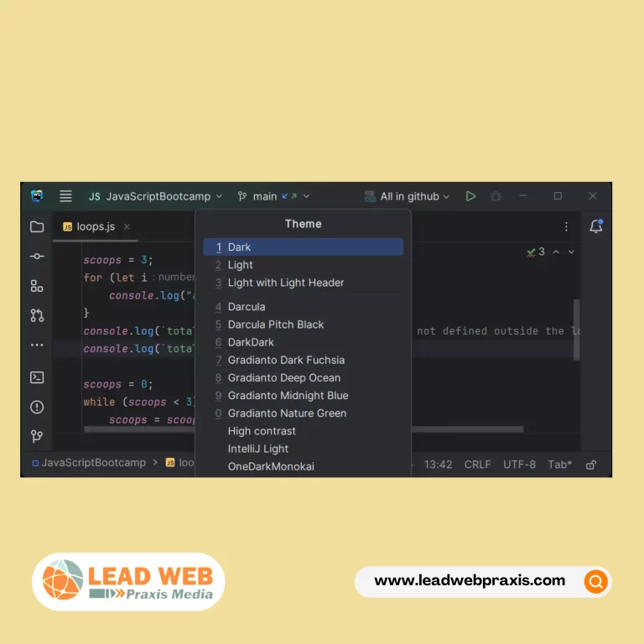This screenshot has width=644, height=644.
Task: Expand the JavaScriptBootcamp project dropdown
Action: tap(156, 196)
